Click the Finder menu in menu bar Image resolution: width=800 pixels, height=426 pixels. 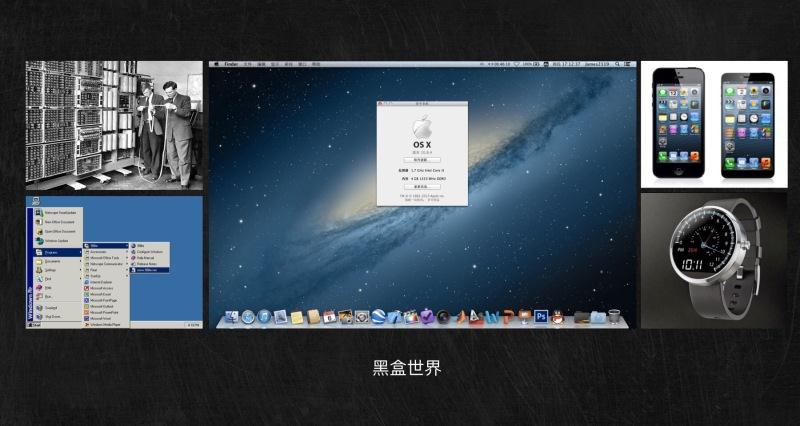coord(231,64)
